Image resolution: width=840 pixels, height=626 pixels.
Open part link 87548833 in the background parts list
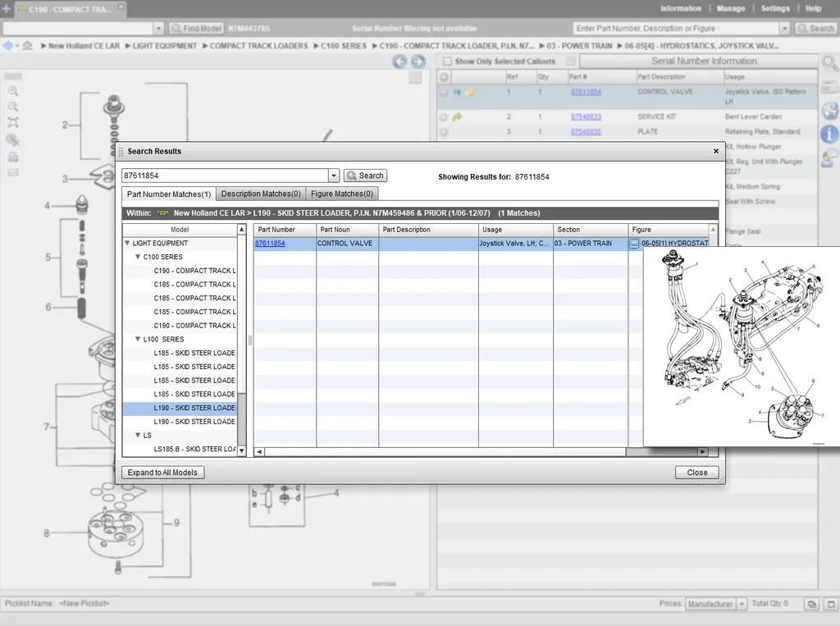tap(586, 117)
